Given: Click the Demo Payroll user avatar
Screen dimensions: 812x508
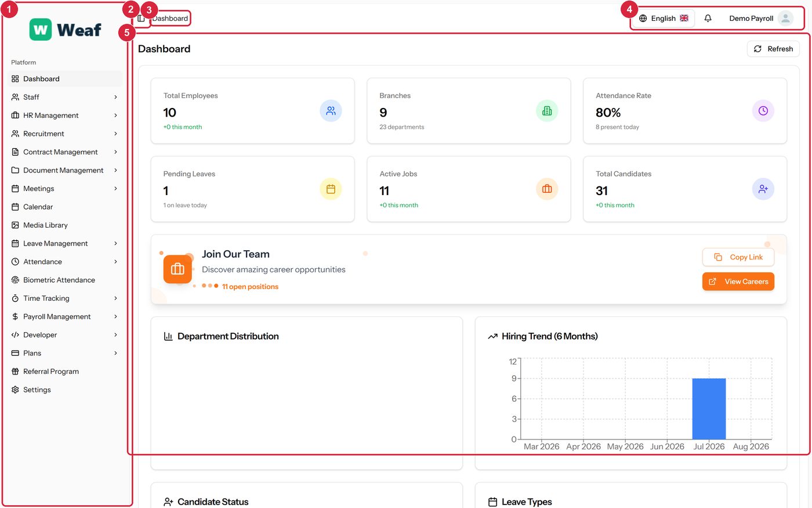Looking at the screenshot, I should click(x=785, y=19).
